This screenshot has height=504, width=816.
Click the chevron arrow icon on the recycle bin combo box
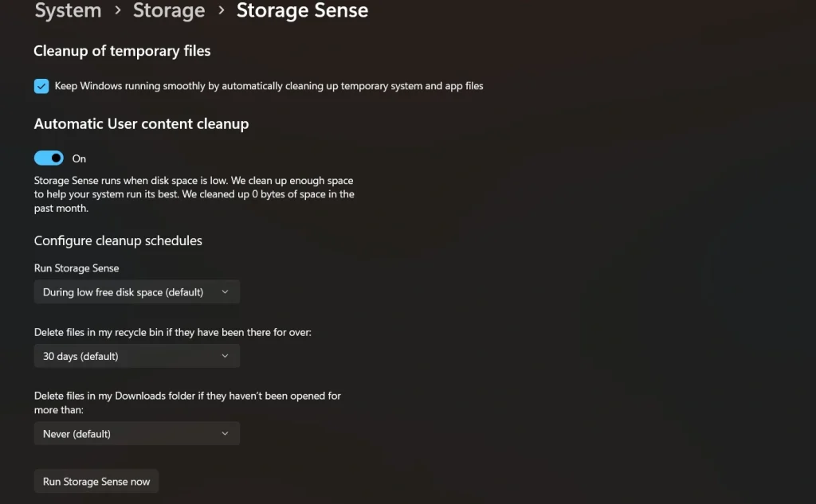(226, 355)
